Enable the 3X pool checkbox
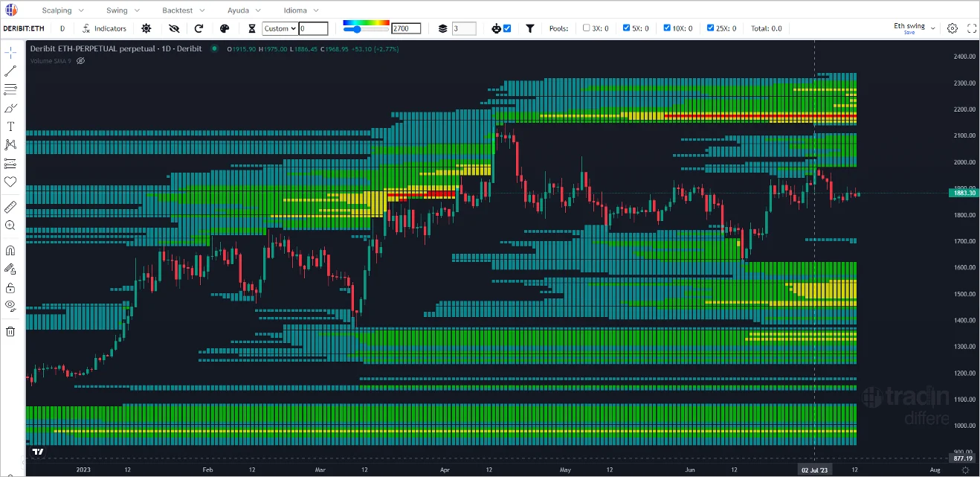The height and width of the screenshot is (477, 980). click(x=587, y=28)
